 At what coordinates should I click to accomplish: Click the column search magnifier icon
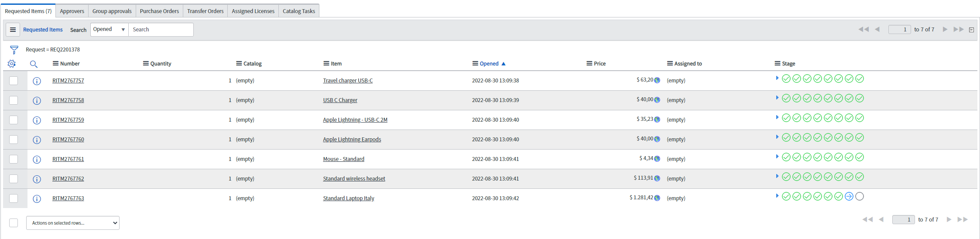[34, 64]
